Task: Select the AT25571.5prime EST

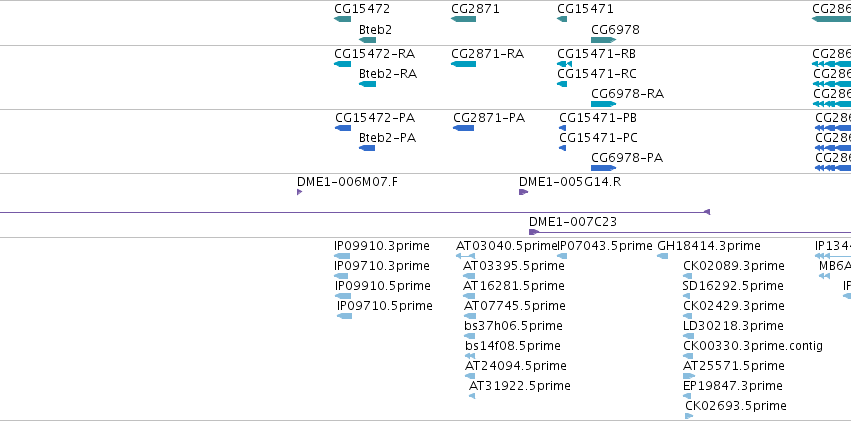Action: [x=689, y=376]
